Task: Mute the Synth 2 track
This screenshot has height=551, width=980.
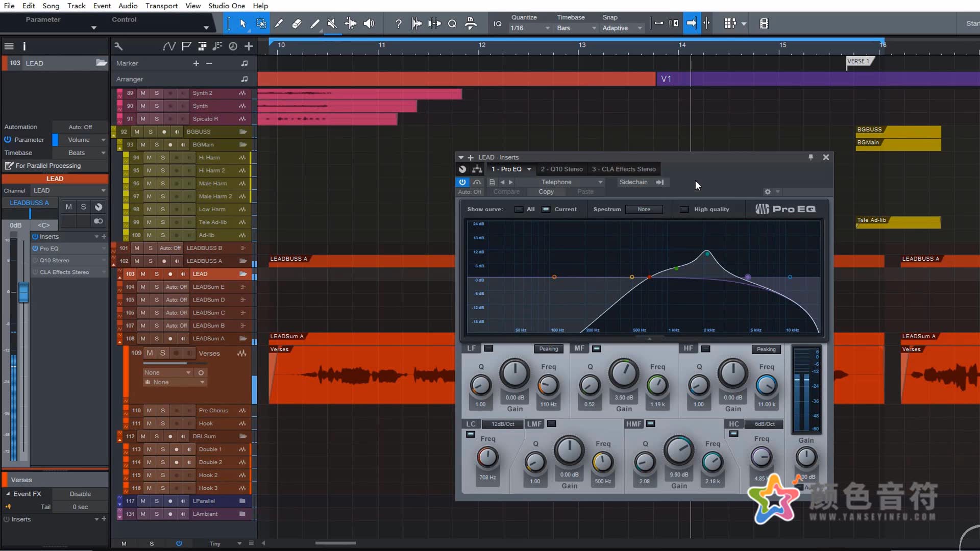Action: 143,93
